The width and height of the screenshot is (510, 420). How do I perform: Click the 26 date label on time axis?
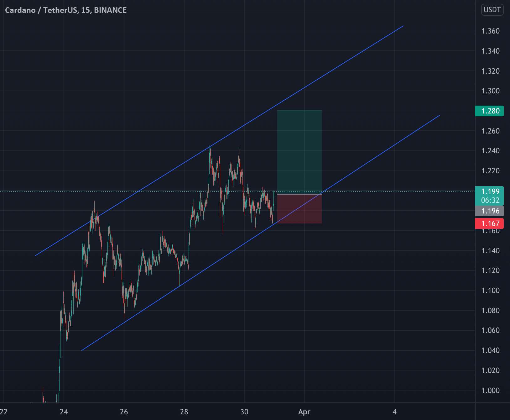[x=124, y=412]
